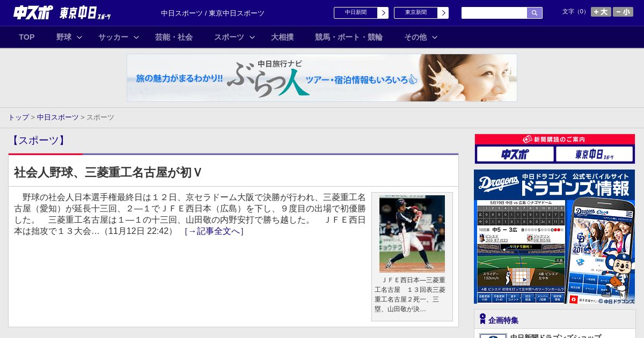Click 中日スポーツ breadcrumb link

pos(58,117)
